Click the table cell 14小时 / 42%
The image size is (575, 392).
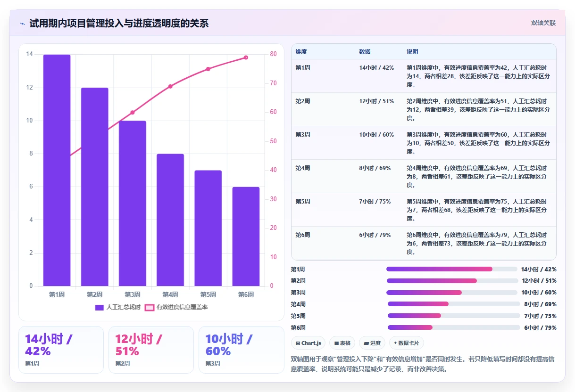(x=376, y=68)
